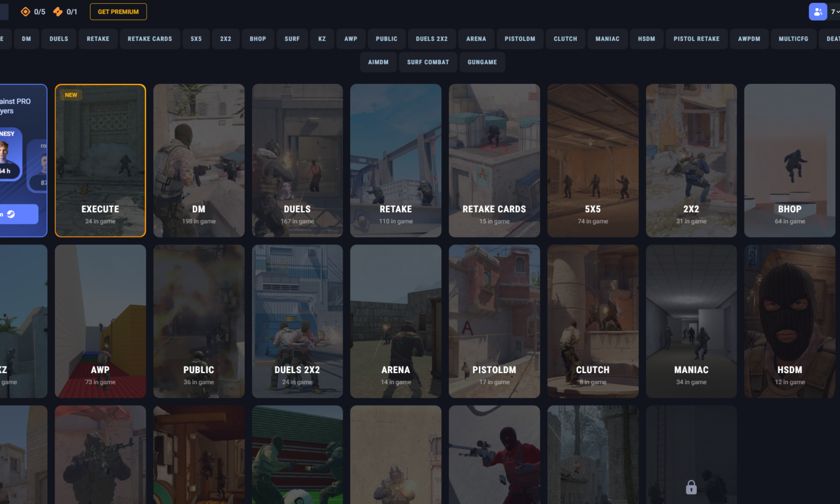This screenshot has width=840, height=504.
Task: Select the SURF filter tab
Action: [292, 39]
